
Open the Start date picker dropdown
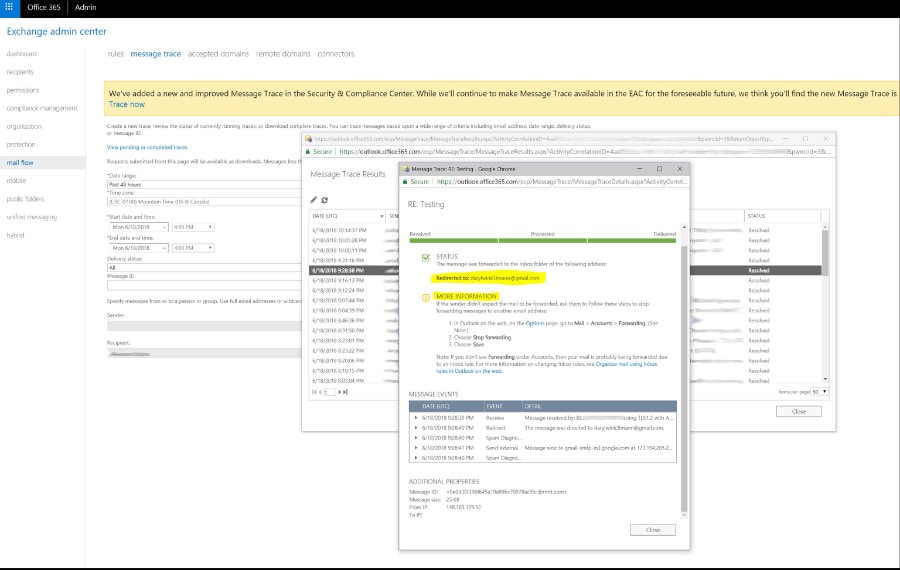pyautogui.click(x=164, y=227)
